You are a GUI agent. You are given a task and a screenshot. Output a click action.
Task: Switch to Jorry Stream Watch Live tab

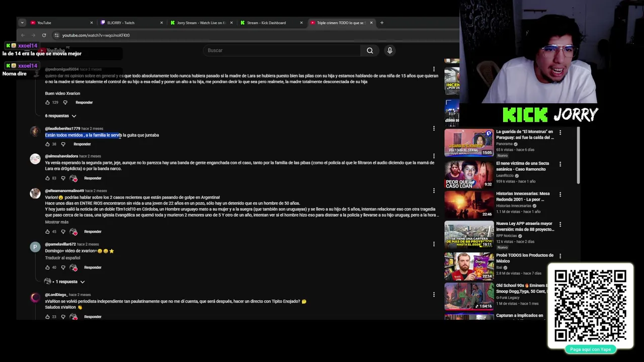pos(201,23)
